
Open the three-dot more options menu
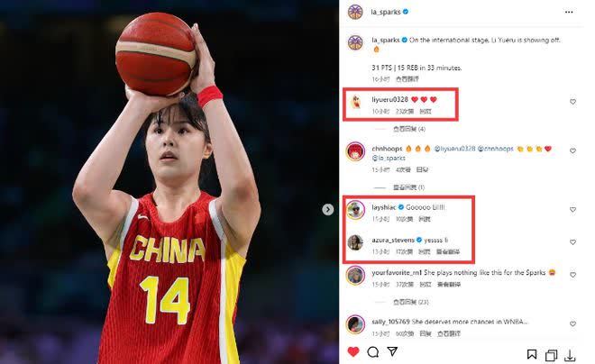[569, 12]
